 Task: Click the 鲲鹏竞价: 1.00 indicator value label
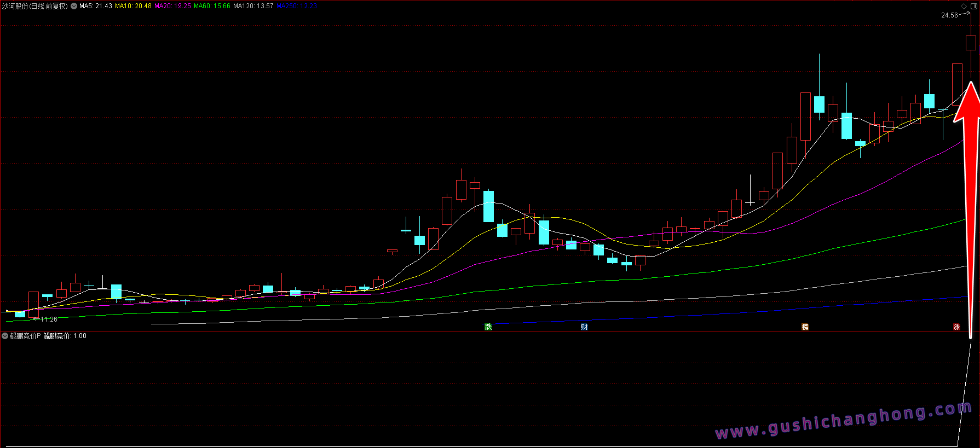[x=65, y=336]
